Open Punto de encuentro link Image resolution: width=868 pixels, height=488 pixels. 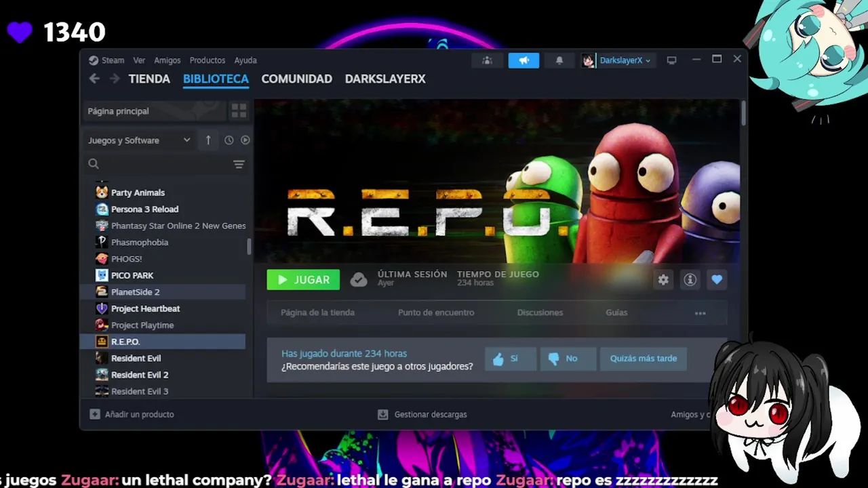pos(436,312)
